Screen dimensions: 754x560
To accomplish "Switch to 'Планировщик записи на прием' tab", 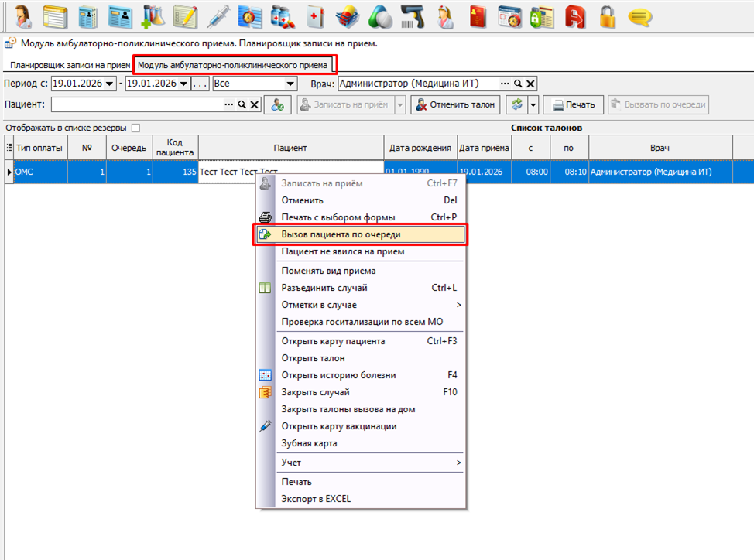I will pos(70,66).
